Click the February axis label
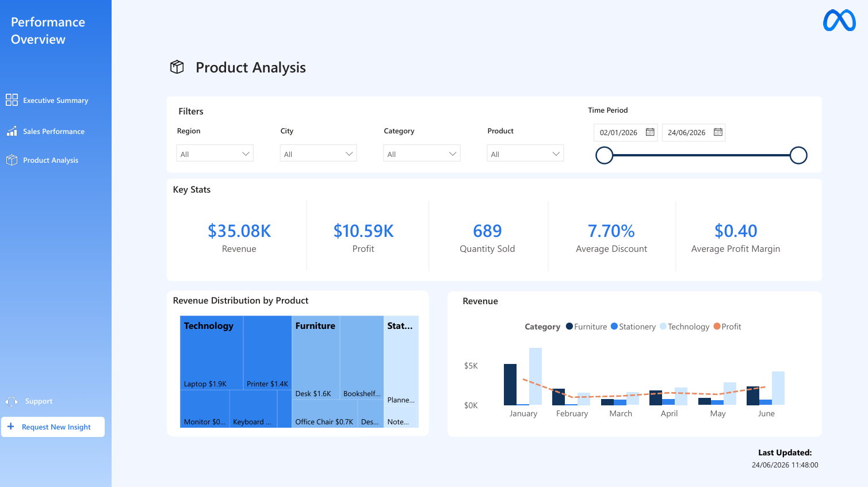The image size is (868, 487). [x=572, y=413]
